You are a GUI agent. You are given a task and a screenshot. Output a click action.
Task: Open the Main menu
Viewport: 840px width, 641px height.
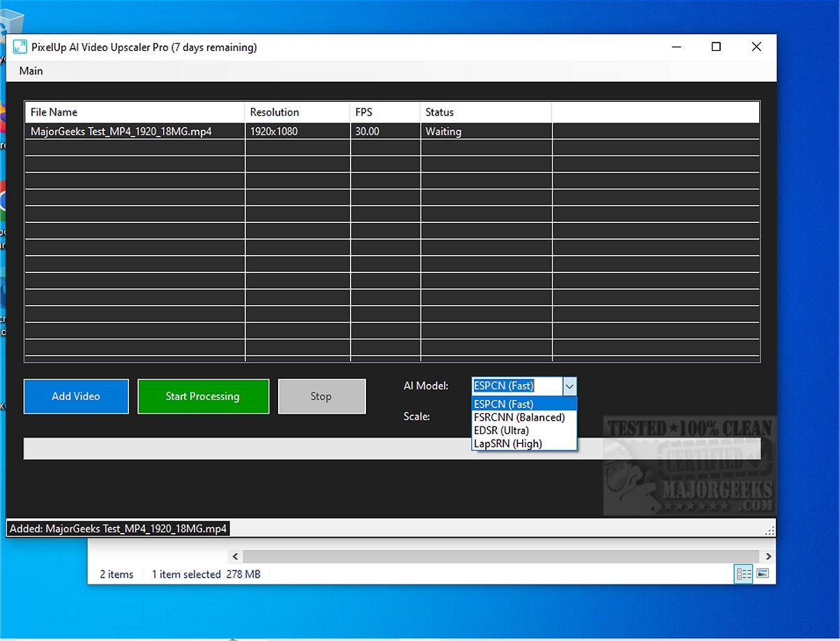(x=31, y=70)
